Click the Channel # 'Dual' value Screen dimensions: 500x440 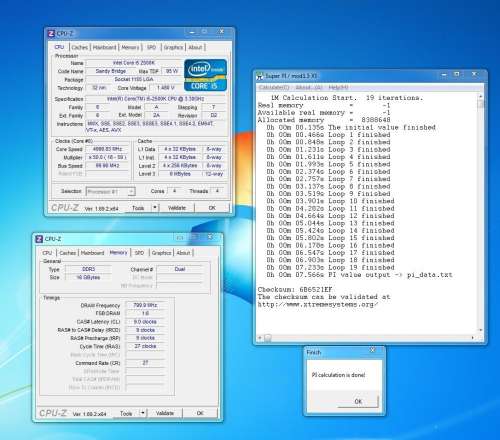point(180,269)
